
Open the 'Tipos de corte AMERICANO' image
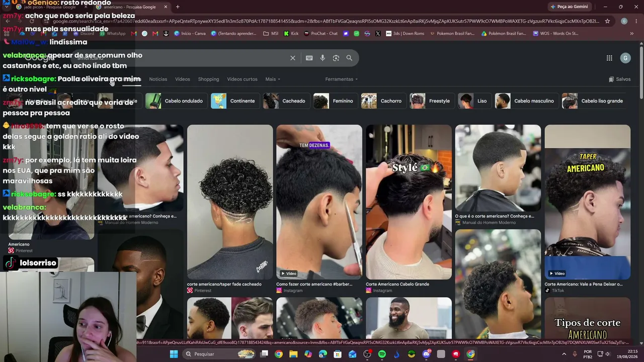587,318
